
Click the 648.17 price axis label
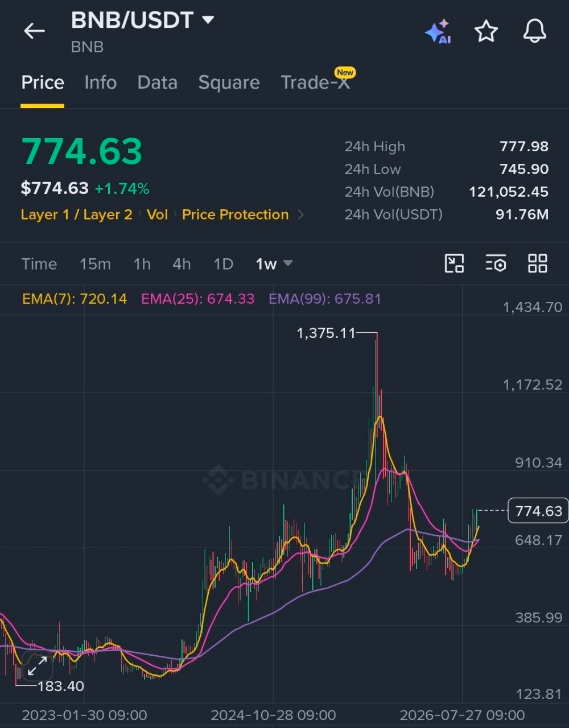(x=539, y=540)
